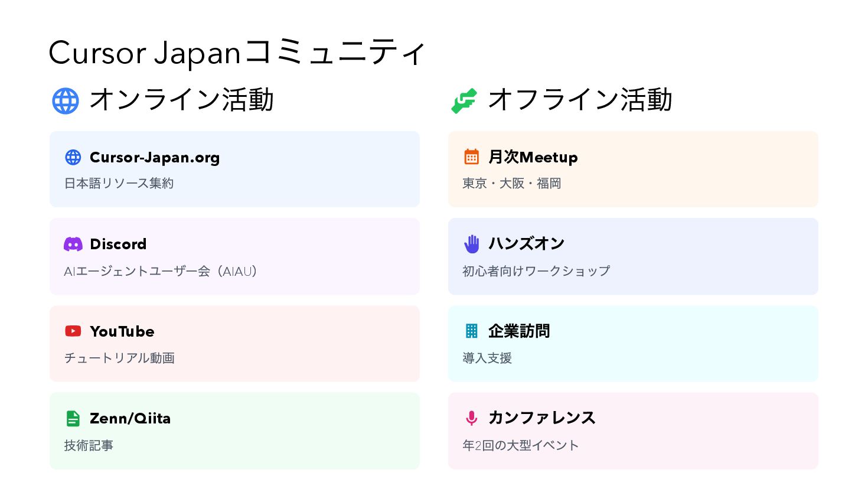Click the Cursor Japanコミュニティ slide title

tap(237, 53)
